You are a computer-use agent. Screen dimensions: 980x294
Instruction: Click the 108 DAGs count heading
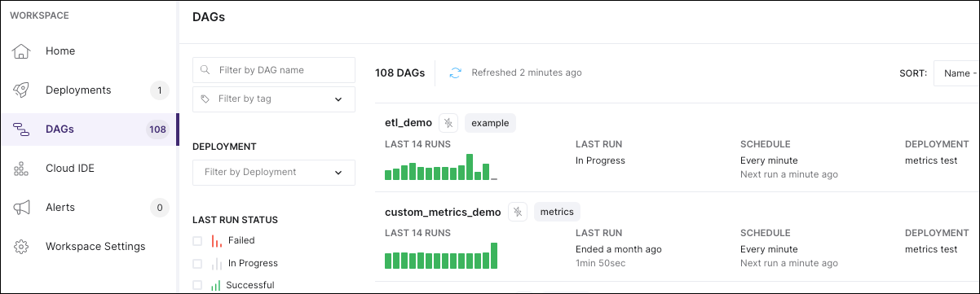point(400,72)
